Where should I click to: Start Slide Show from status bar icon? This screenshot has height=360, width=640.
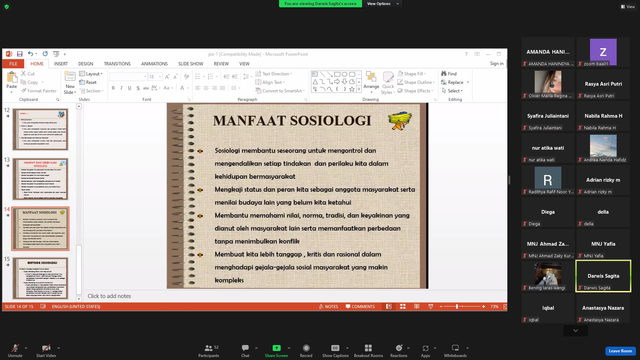431,307
